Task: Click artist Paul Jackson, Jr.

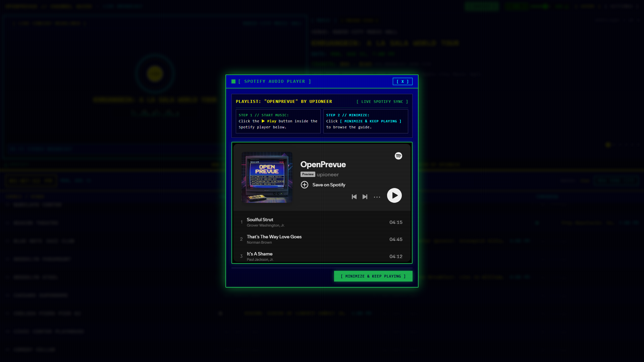Action: pyautogui.click(x=260, y=259)
